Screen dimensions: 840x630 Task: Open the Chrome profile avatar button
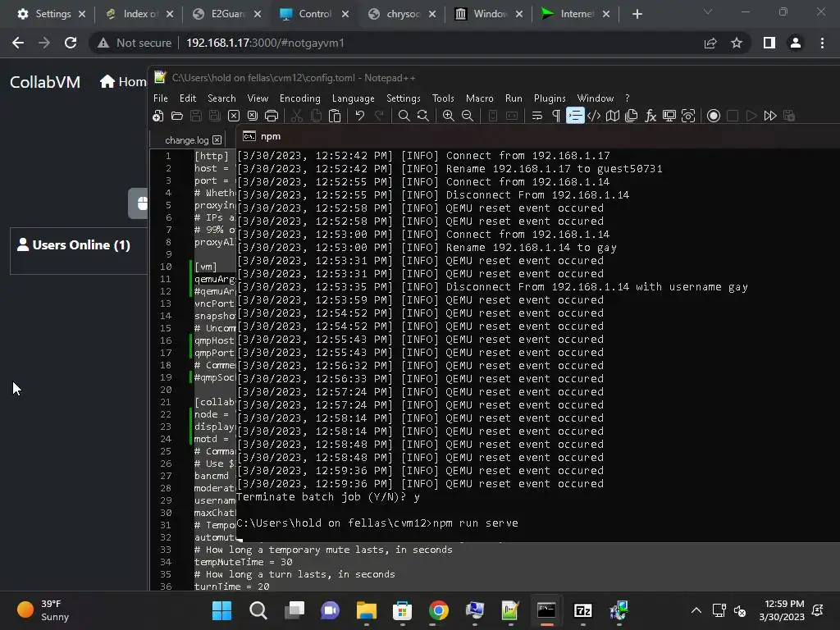(796, 43)
